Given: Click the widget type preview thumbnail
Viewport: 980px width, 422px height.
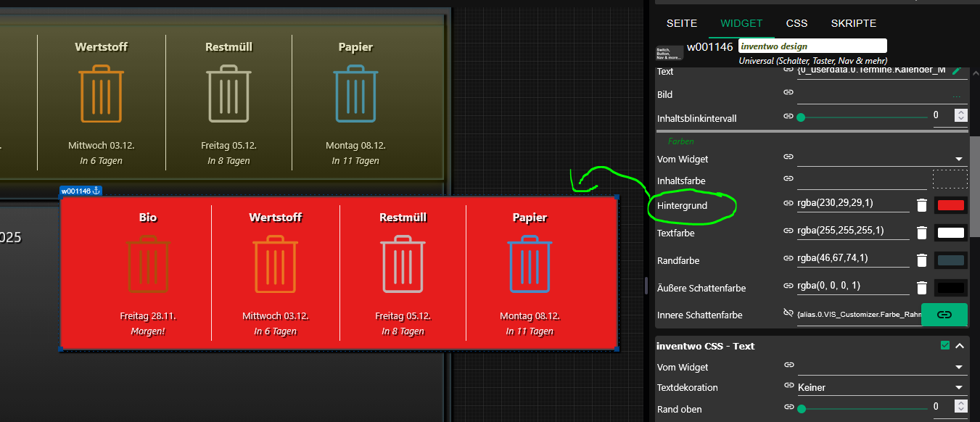Looking at the screenshot, I should coord(670,52).
